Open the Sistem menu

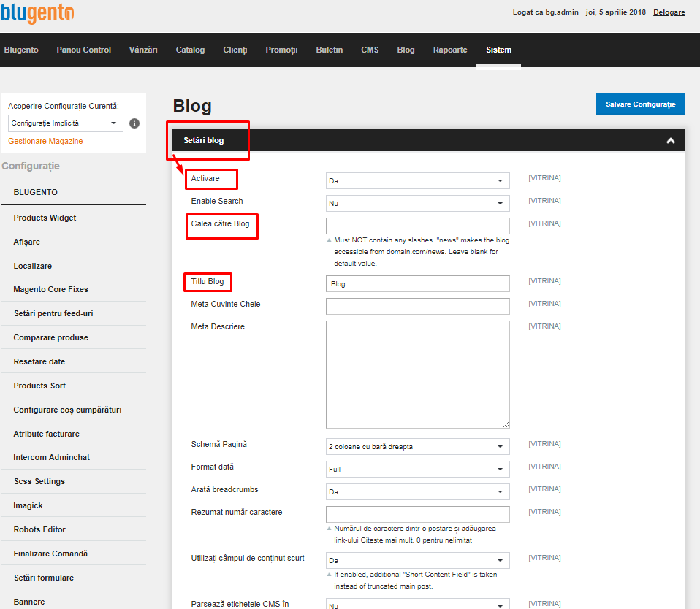click(x=498, y=50)
